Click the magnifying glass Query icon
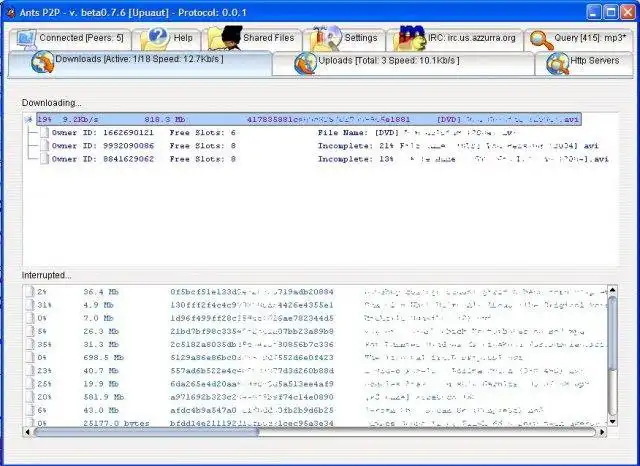Screen dimensions: 640x466 coord(541,40)
